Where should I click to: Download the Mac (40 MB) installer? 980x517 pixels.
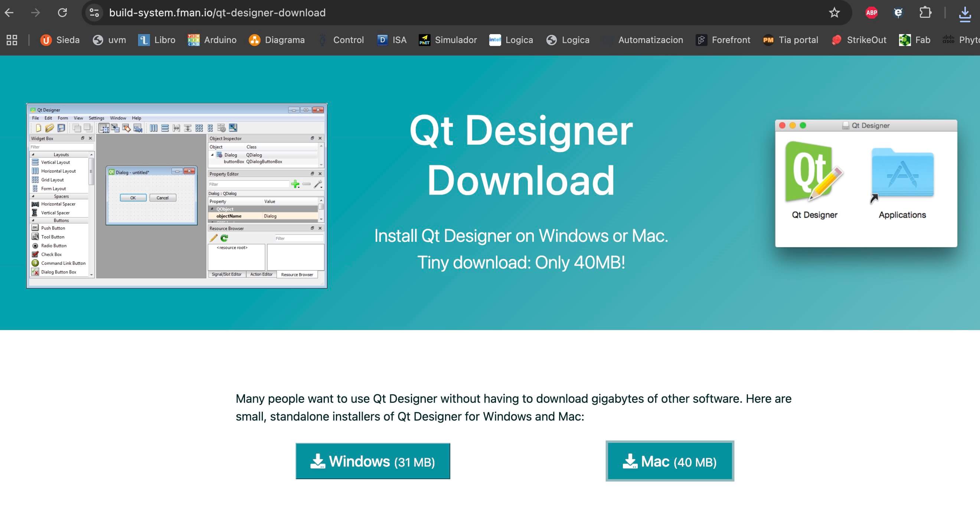670,461
